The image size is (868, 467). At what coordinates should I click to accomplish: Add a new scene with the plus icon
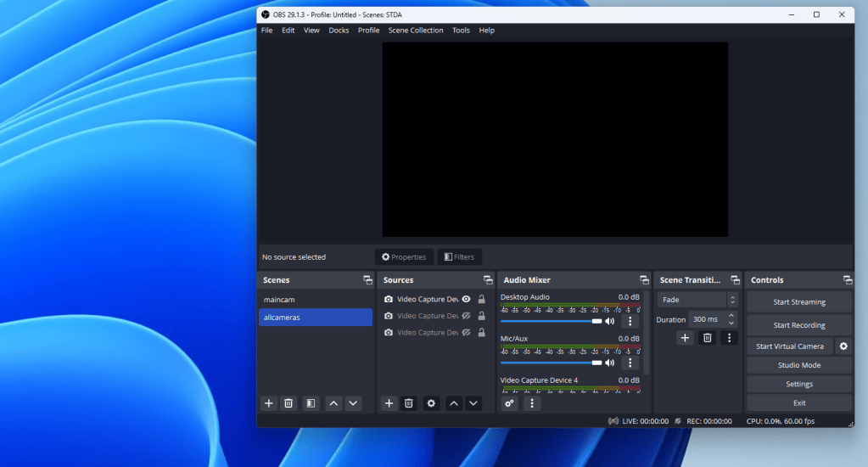click(268, 403)
